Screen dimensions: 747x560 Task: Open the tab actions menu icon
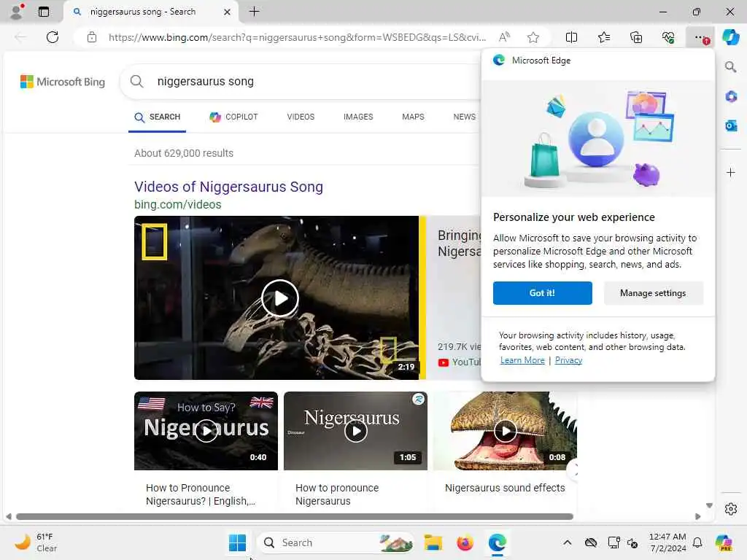43,12
